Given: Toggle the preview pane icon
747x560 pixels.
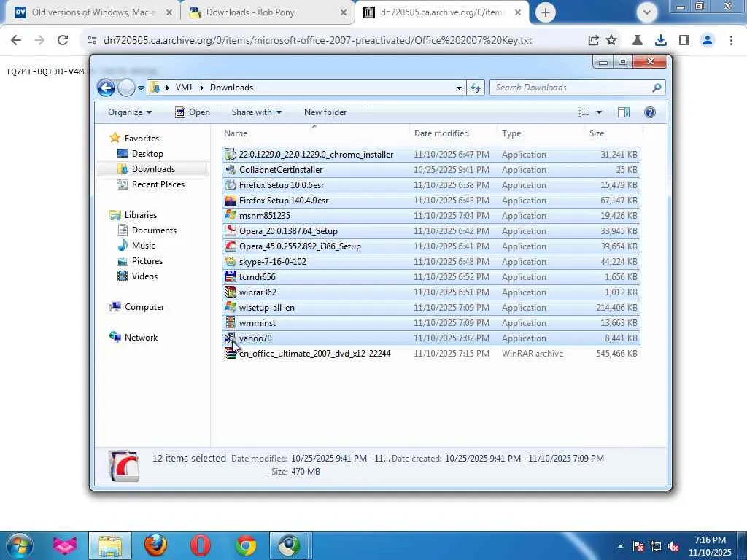Looking at the screenshot, I should tap(624, 112).
